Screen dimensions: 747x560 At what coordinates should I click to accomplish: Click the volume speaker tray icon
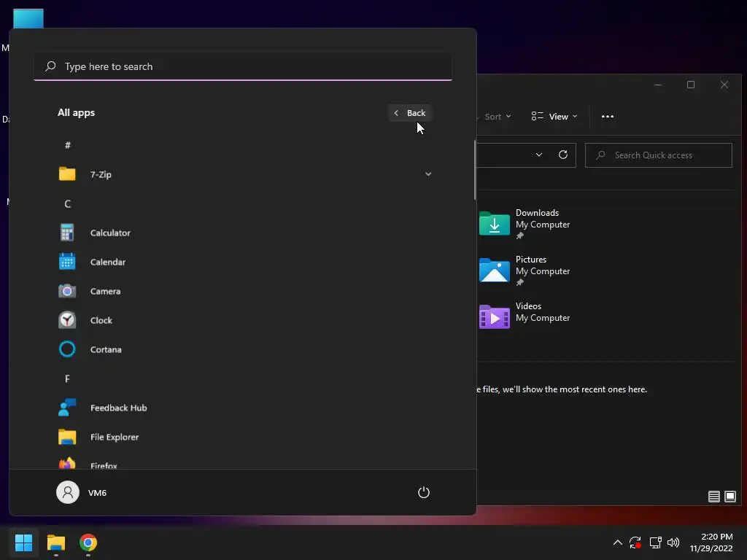673,542
